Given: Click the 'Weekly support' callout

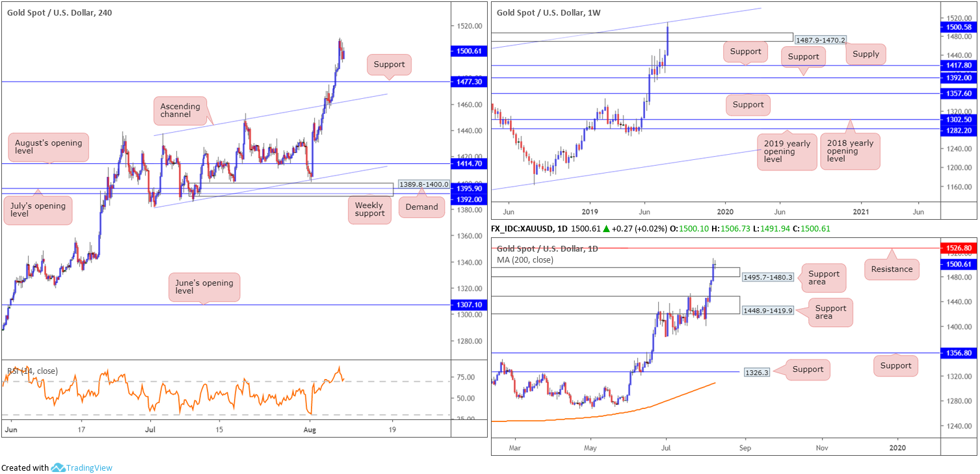Looking at the screenshot, I should coord(370,209).
